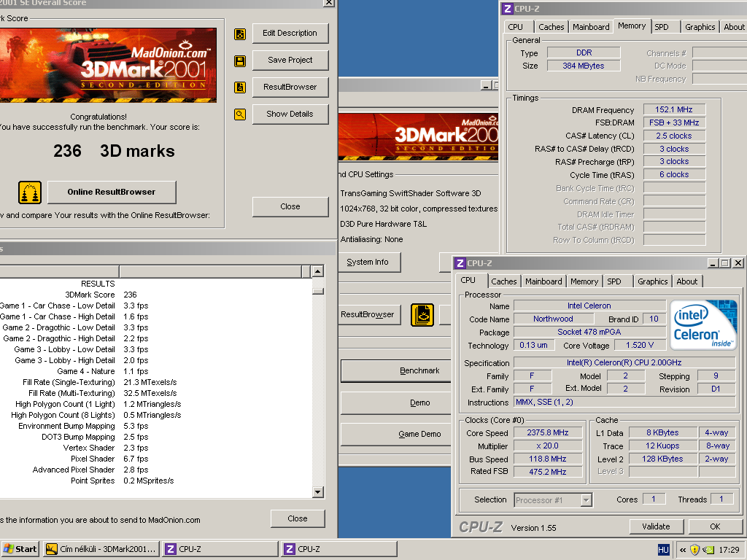747x560 pixels.
Task: Click the ResultBrowser document icon
Action: click(x=240, y=87)
